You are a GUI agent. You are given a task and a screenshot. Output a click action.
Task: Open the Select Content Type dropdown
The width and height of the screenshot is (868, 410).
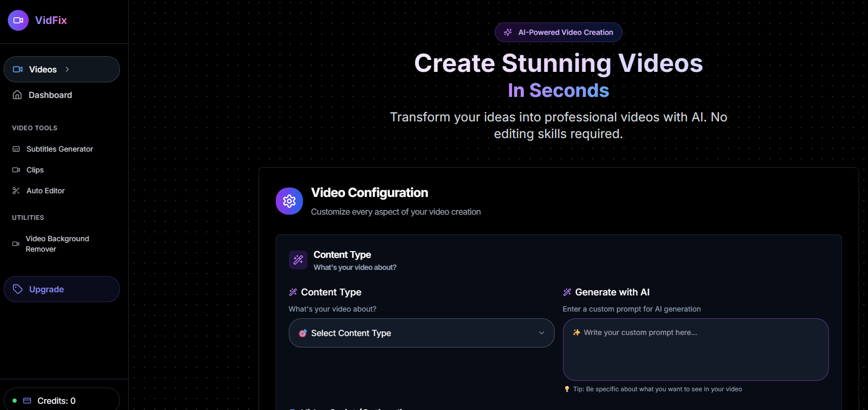(421, 333)
